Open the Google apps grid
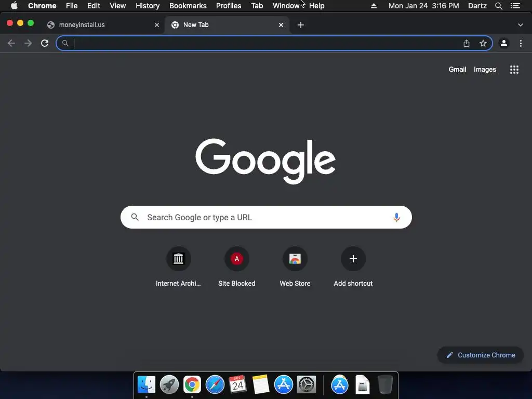This screenshot has width=532, height=399. tap(514, 70)
